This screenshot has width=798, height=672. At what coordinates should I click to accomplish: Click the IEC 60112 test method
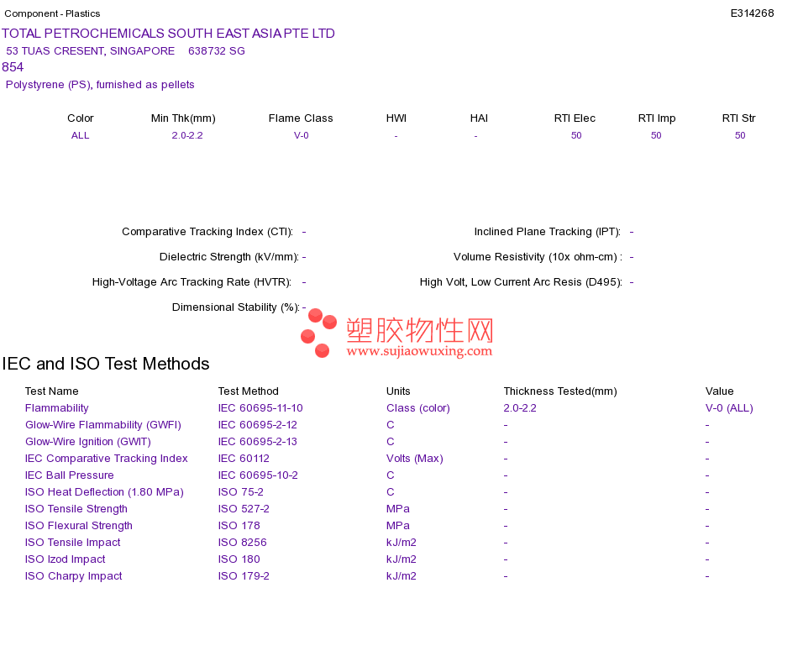pyautogui.click(x=244, y=458)
